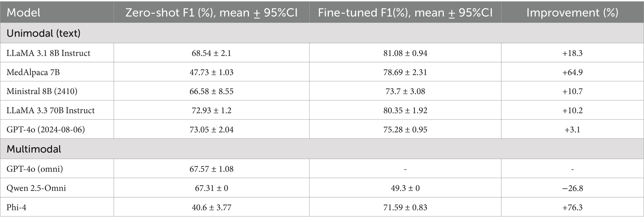The image size is (644, 222).
Task: Click the MedAlpaca 7B model cell
Action: pos(33,73)
